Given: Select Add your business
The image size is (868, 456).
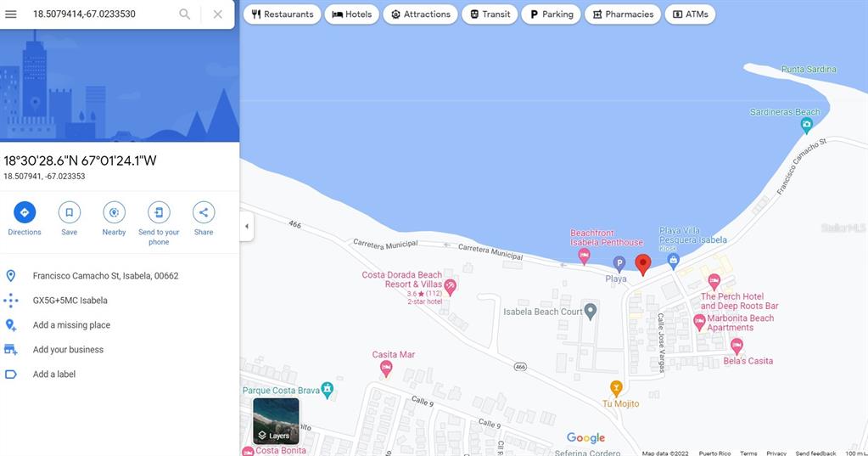Looking at the screenshot, I should pos(68,350).
